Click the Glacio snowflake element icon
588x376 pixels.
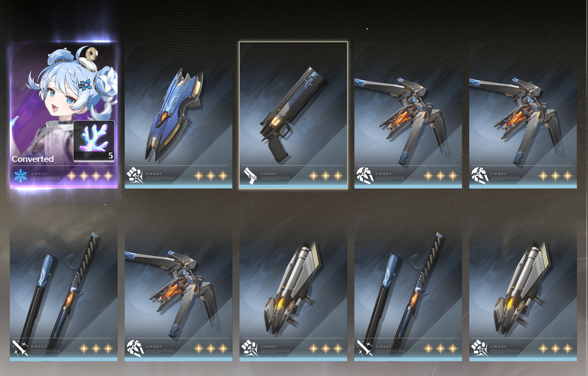pyautogui.click(x=20, y=176)
